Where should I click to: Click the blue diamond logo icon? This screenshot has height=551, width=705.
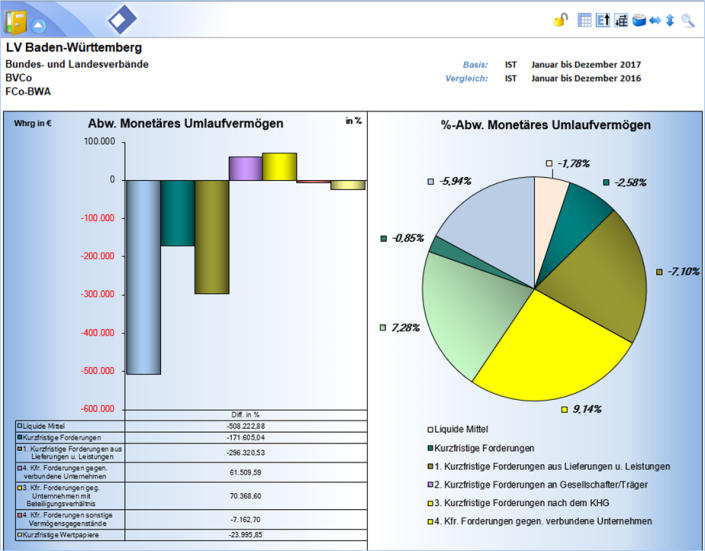click(124, 20)
